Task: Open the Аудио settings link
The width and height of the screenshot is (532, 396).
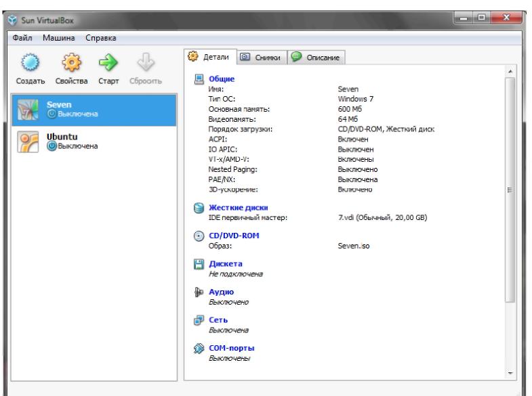Action: tap(221, 292)
